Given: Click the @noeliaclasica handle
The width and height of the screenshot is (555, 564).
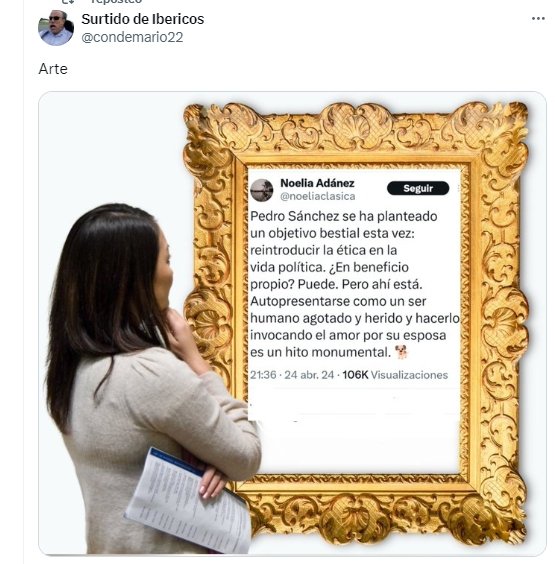Looking at the screenshot, I should (318, 196).
